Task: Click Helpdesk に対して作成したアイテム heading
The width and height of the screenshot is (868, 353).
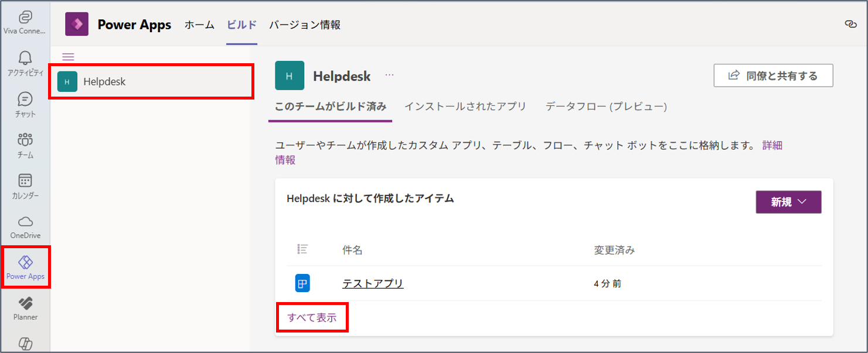Action: coord(370,198)
